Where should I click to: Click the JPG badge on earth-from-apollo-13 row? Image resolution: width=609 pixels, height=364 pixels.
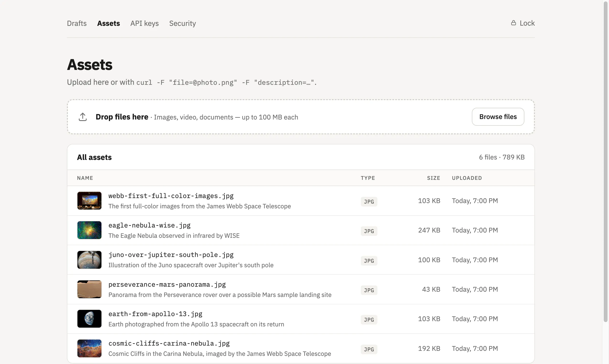(x=369, y=320)
